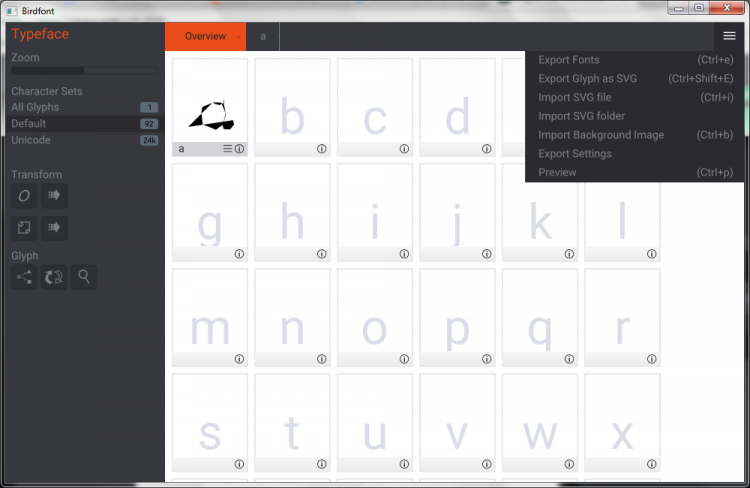Open info icon for glyph o
750x488 pixels.
coord(404,359)
